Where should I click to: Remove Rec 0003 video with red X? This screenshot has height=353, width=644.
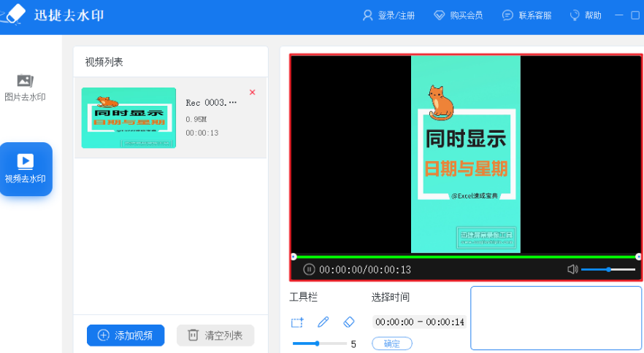[x=253, y=93]
